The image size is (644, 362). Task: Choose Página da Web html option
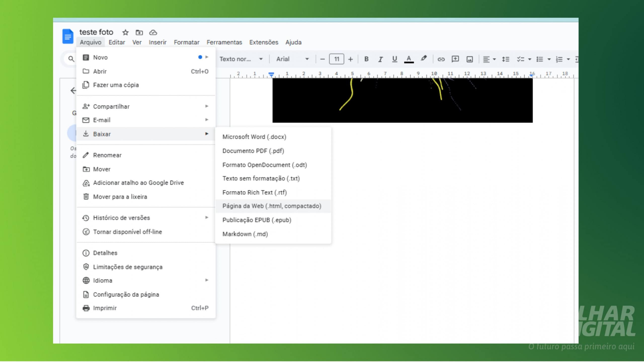pos(272,206)
